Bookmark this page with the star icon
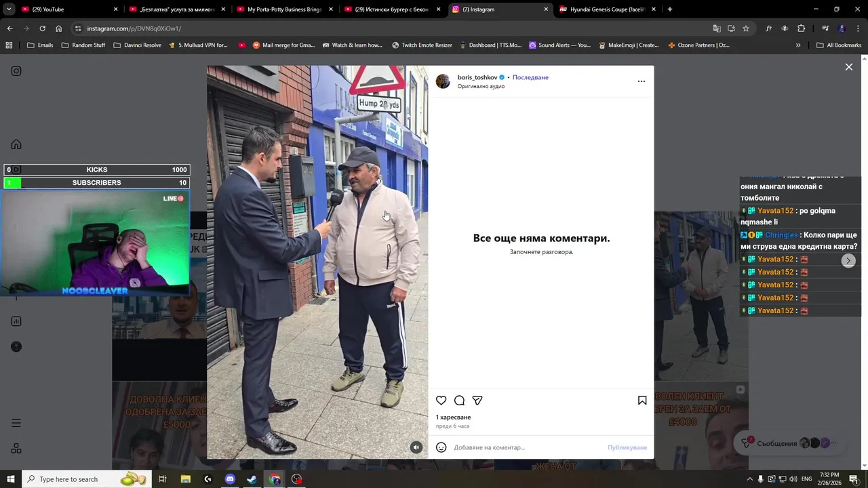 click(746, 28)
